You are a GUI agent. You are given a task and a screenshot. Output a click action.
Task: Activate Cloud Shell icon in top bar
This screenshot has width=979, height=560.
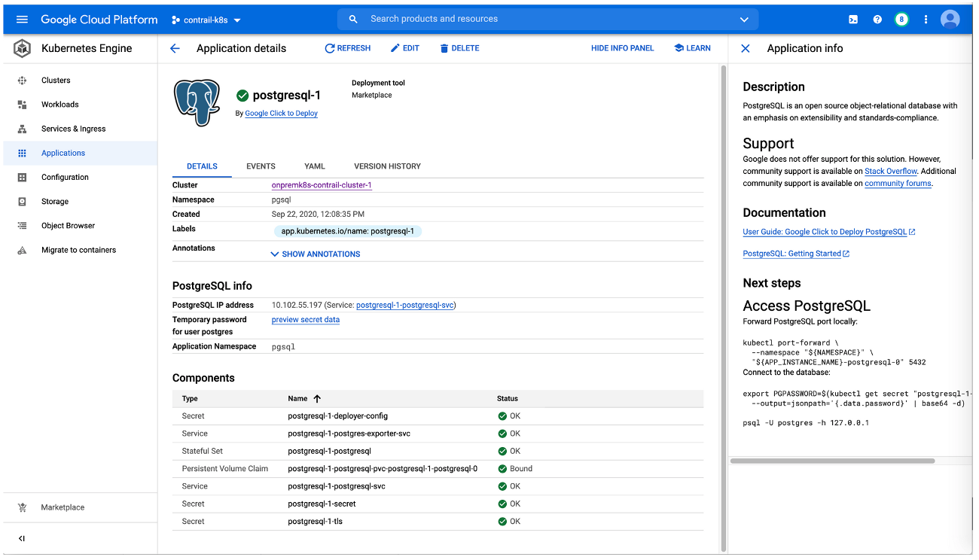853,20
